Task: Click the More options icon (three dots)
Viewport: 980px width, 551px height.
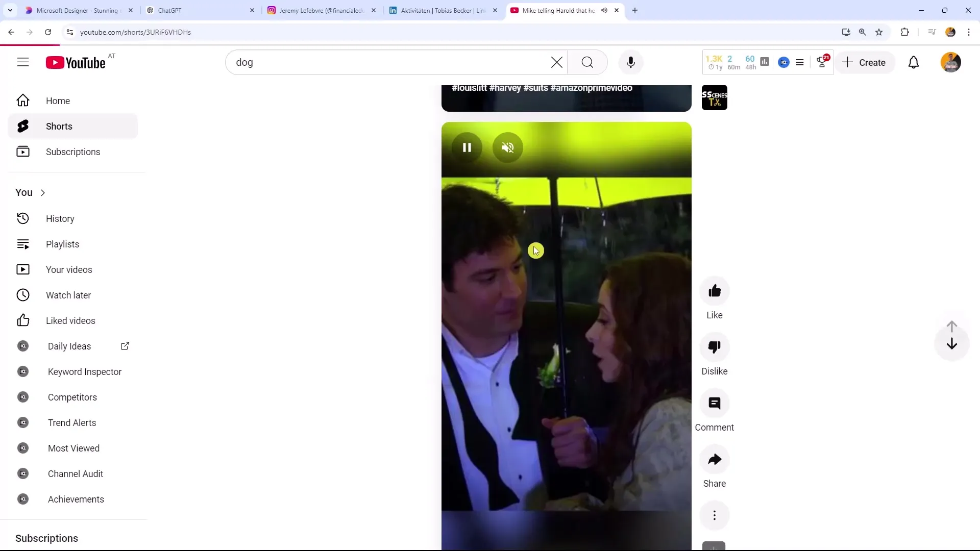Action: [x=714, y=515]
